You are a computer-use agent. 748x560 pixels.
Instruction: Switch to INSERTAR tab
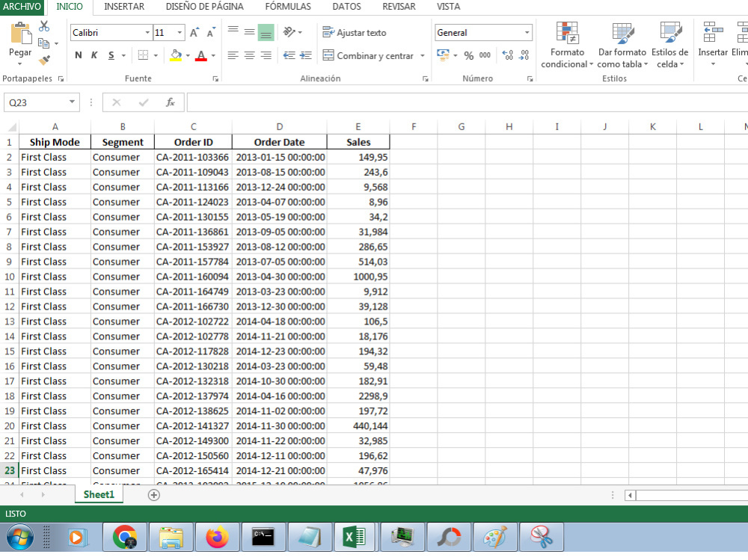tap(124, 7)
